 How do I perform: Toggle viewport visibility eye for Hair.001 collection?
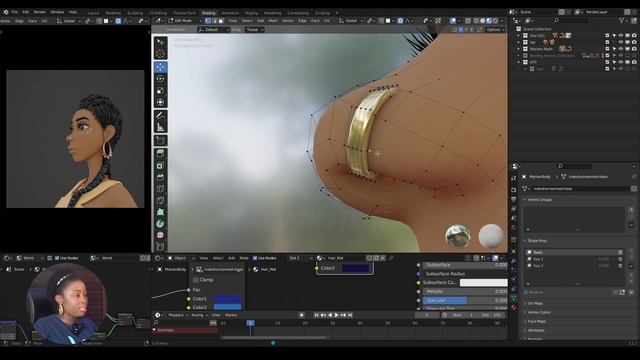pos(620,36)
